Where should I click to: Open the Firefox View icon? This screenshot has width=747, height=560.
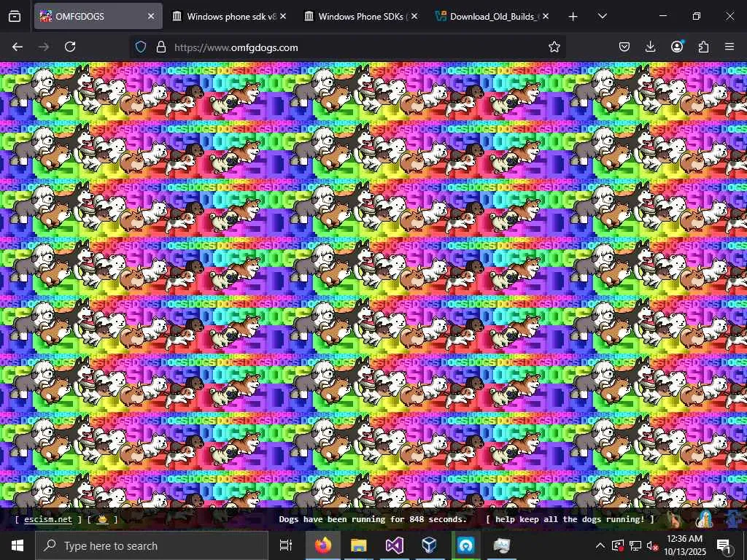15,16
